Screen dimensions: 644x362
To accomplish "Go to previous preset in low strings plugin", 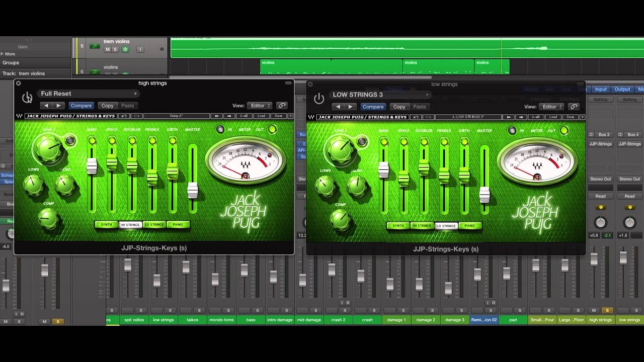I will click(338, 107).
